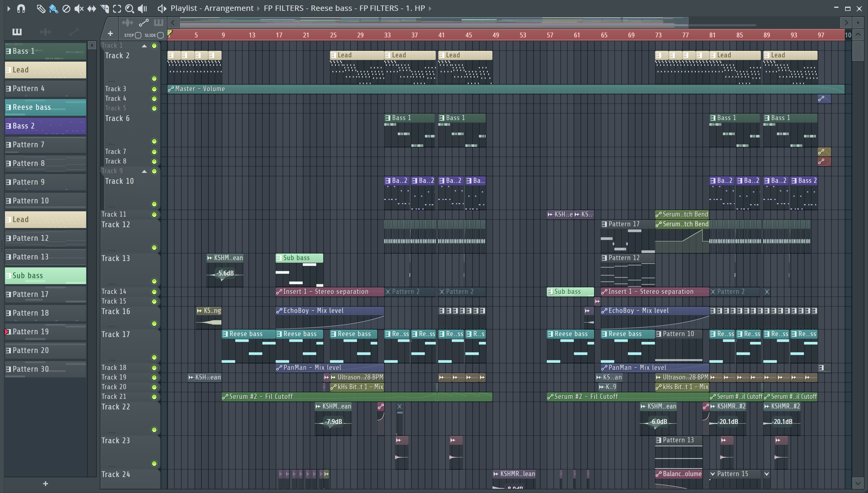The height and width of the screenshot is (493, 868).
Task: Click bar 33 on the timeline ruler
Action: tap(387, 35)
